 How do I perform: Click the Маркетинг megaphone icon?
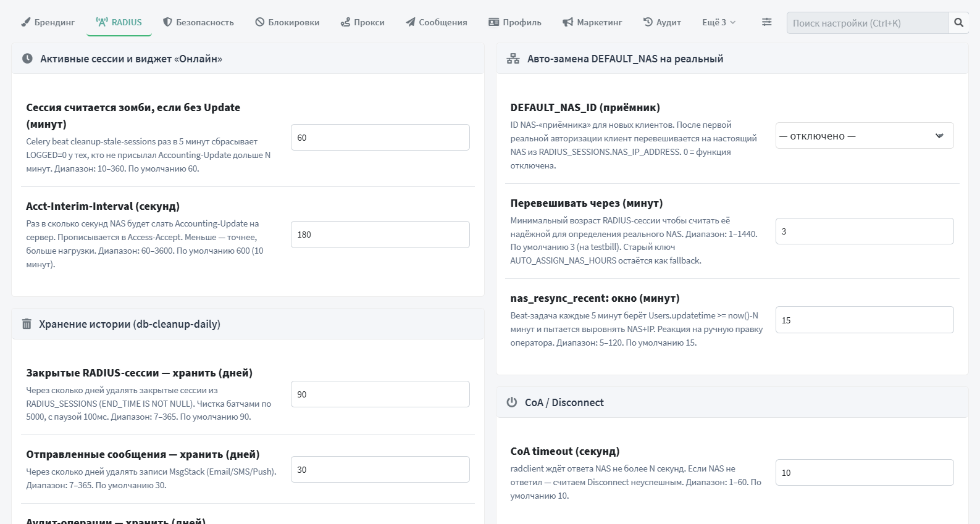(568, 22)
